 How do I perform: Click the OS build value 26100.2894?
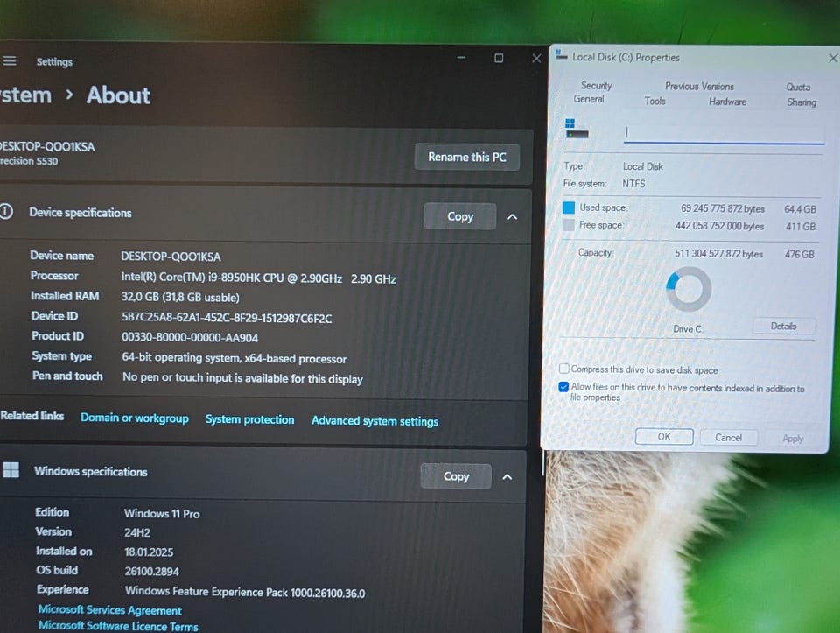tap(151, 572)
